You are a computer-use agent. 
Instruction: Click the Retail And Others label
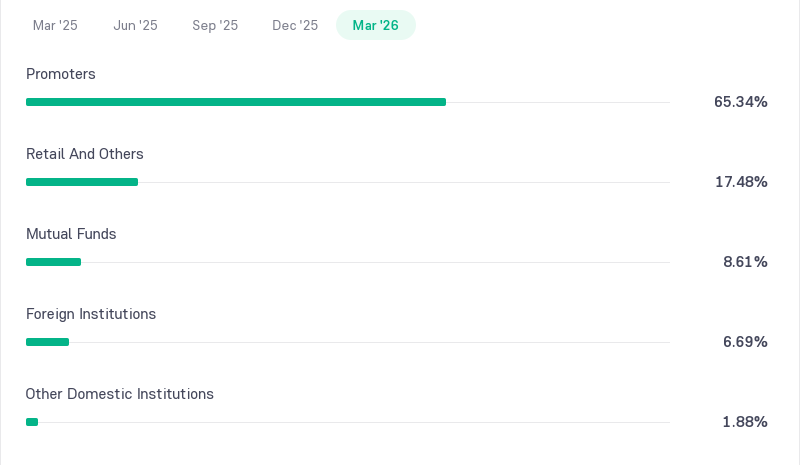[85, 154]
